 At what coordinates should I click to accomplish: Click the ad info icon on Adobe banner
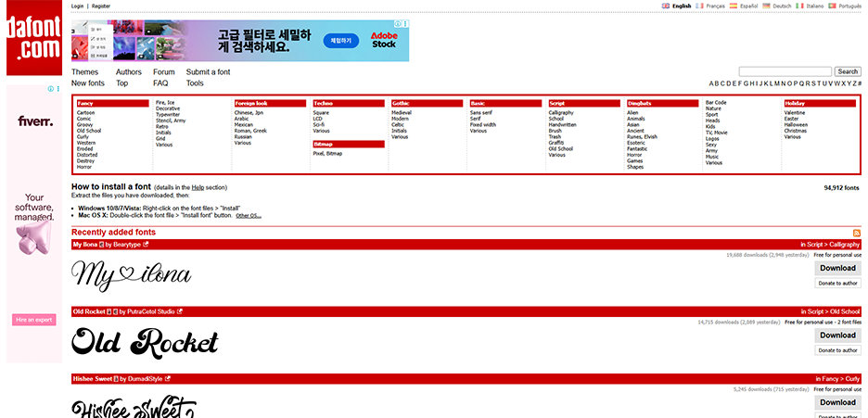coord(398,24)
